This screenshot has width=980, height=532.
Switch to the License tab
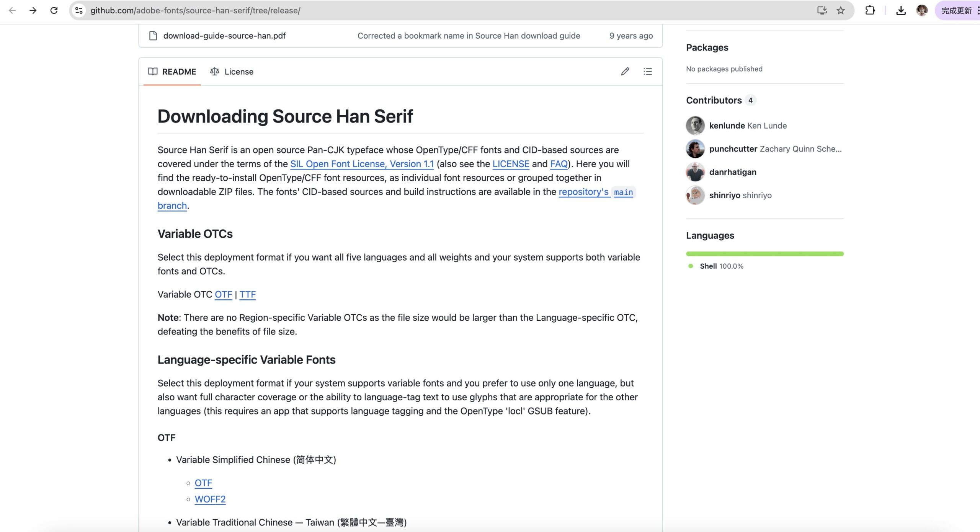click(232, 72)
